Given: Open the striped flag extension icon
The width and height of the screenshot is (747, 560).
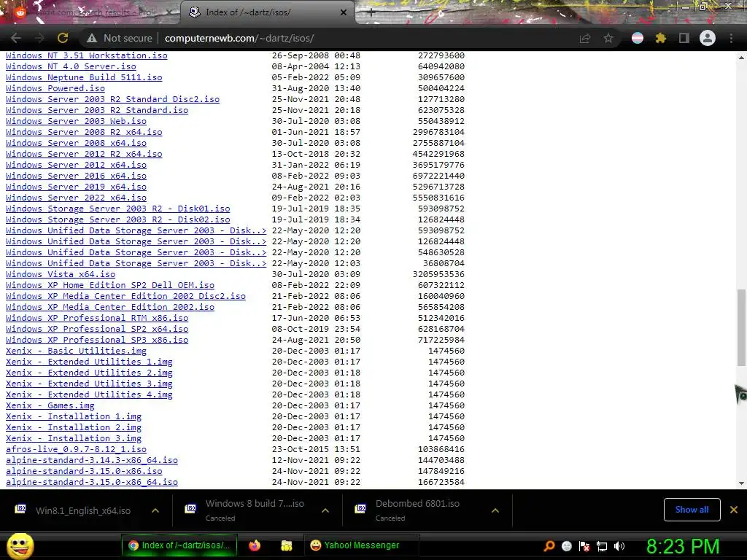Looking at the screenshot, I should (x=638, y=38).
